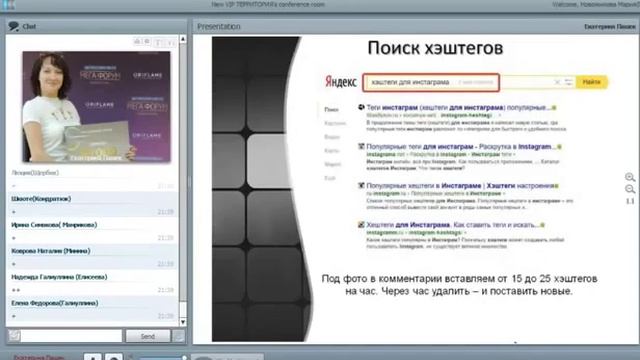
Task: Click the Send button in chat
Action: point(148,336)
